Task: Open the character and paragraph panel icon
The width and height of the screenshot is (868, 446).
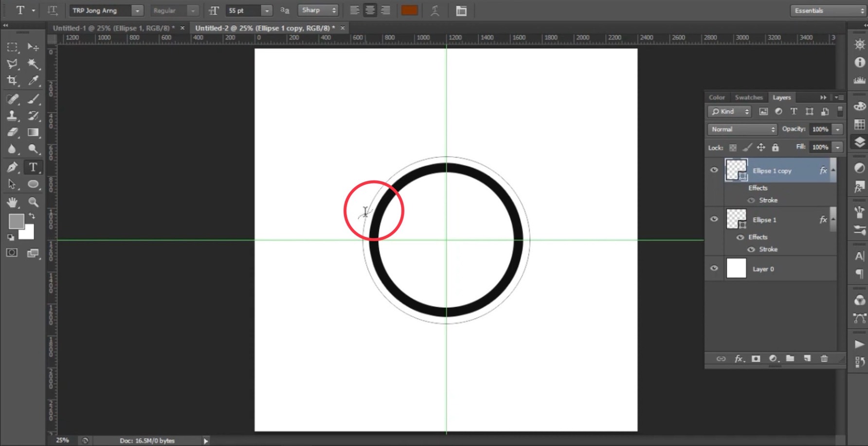Action: coord(461,11)
